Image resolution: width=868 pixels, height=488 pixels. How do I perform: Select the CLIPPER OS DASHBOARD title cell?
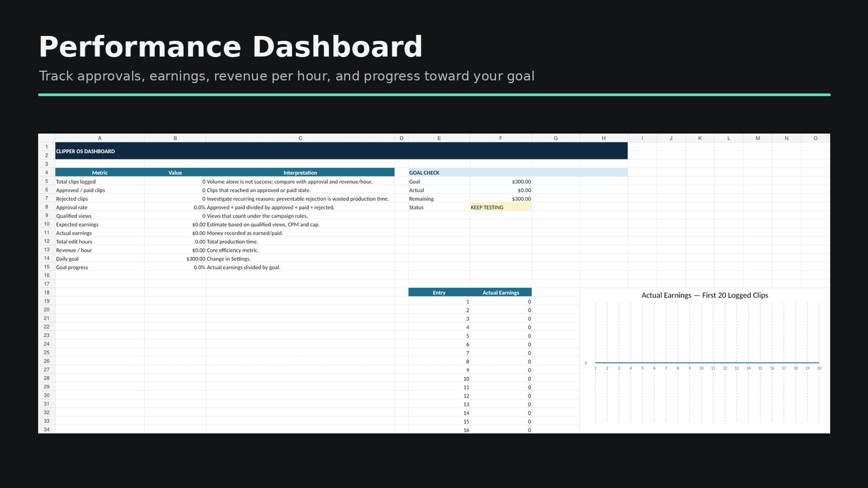(341, 151)
